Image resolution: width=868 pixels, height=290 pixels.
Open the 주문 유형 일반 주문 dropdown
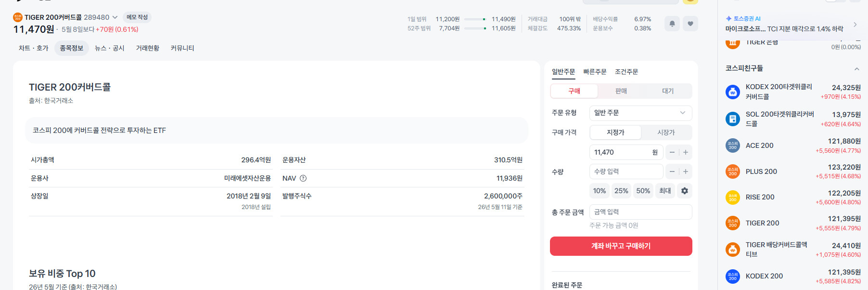click(x=640, y=113)
